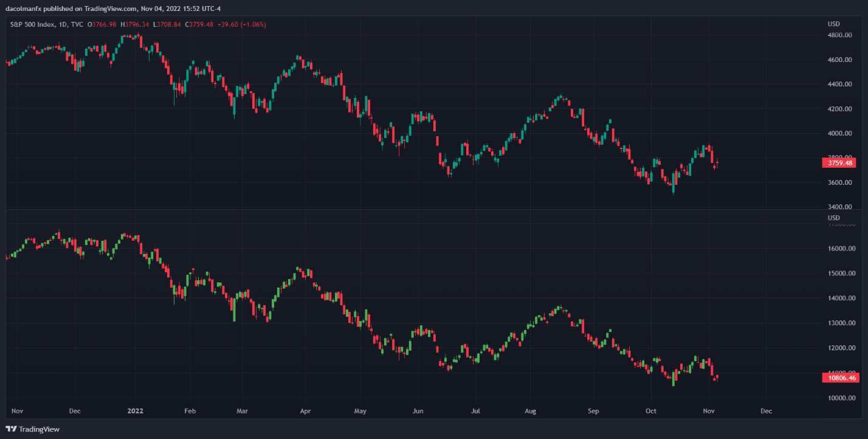868x439 pixels.
Task: Click the 4200.00 price axis label
Action: (839, 109)
